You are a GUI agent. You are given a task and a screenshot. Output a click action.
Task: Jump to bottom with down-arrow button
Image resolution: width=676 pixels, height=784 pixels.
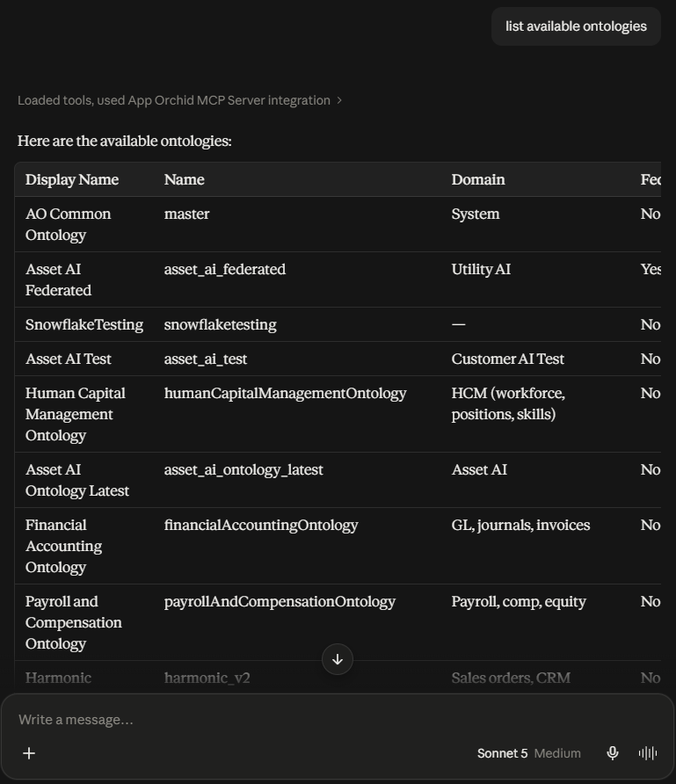point(338,659)
